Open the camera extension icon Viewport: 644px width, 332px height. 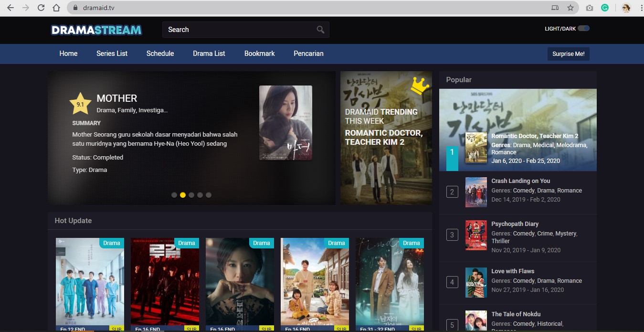click(x=590, y=8)
